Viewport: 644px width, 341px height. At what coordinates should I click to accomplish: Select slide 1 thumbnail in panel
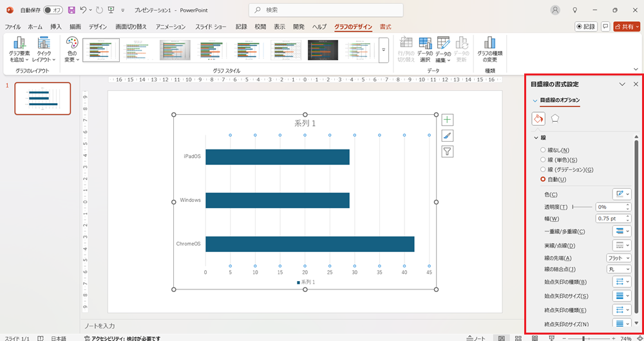[x=43, y=99]
